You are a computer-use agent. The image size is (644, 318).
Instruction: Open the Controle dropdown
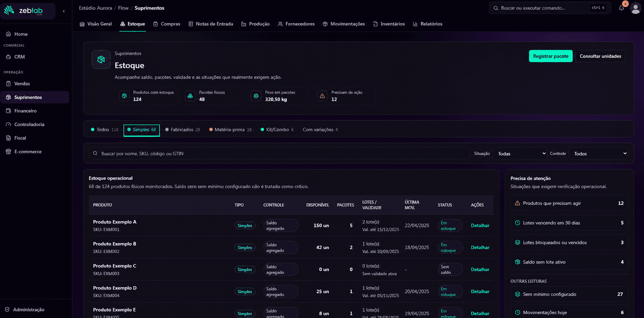pyautogui.click(x=599, y=154)
